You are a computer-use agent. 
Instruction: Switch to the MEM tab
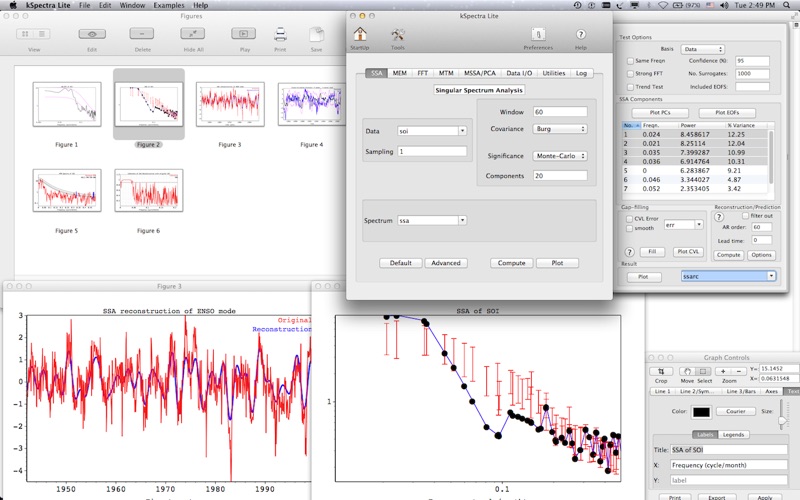pos(399,73)
